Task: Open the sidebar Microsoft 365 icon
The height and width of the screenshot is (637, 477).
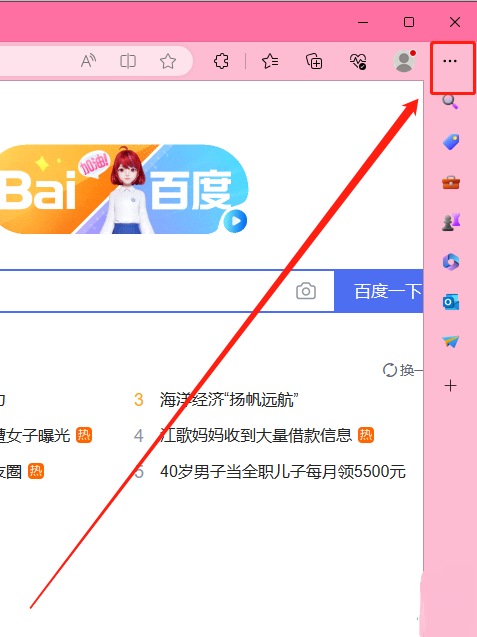Action: 451,262
